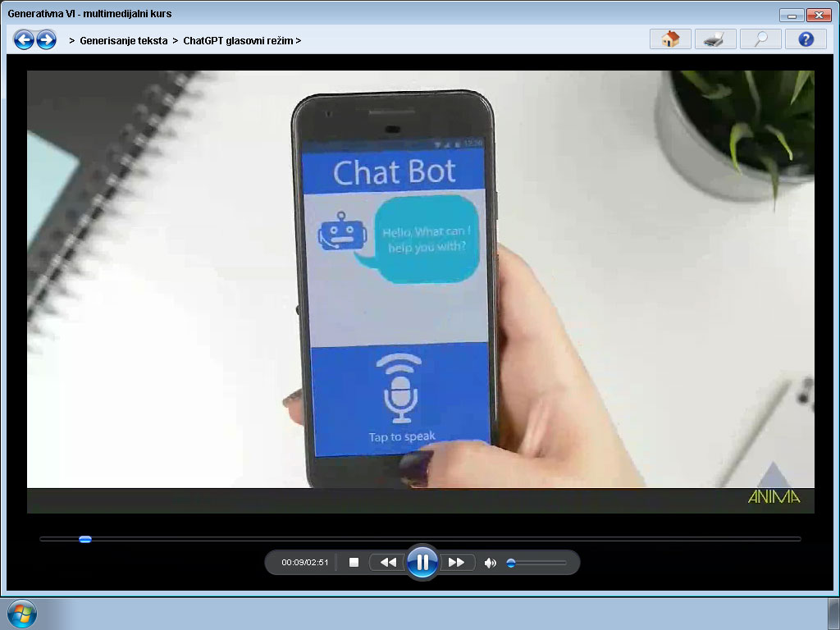
Task: Open the Windows Start menu
Action: (x=21, y=614)
